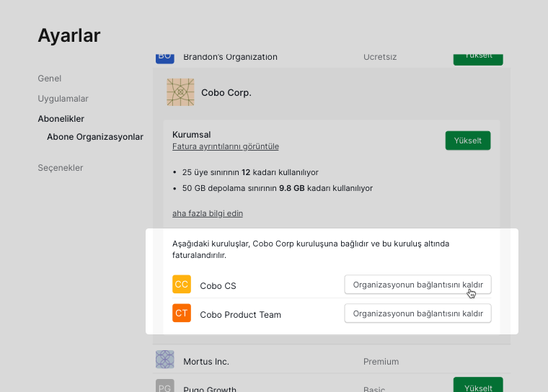This screenshot has height=392, width=548.
Task: Click the '25 üye sınırının 12' usage line
Action: tap(250, 172)
